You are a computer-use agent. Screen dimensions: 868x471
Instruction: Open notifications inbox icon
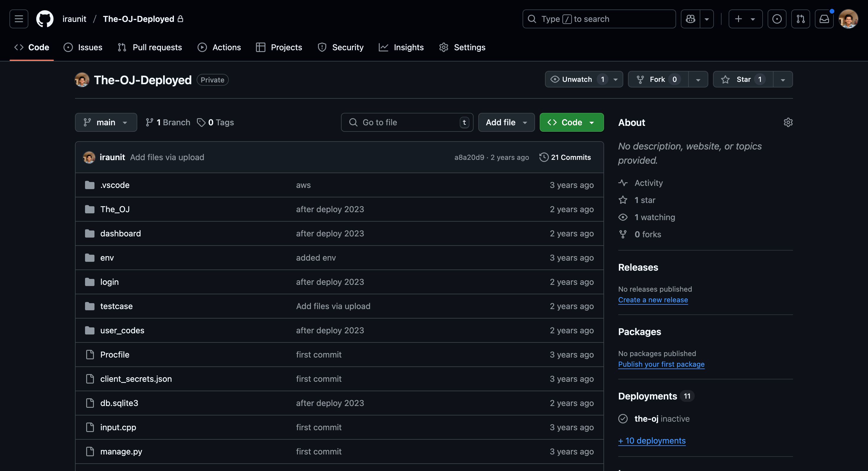point(824,19)
